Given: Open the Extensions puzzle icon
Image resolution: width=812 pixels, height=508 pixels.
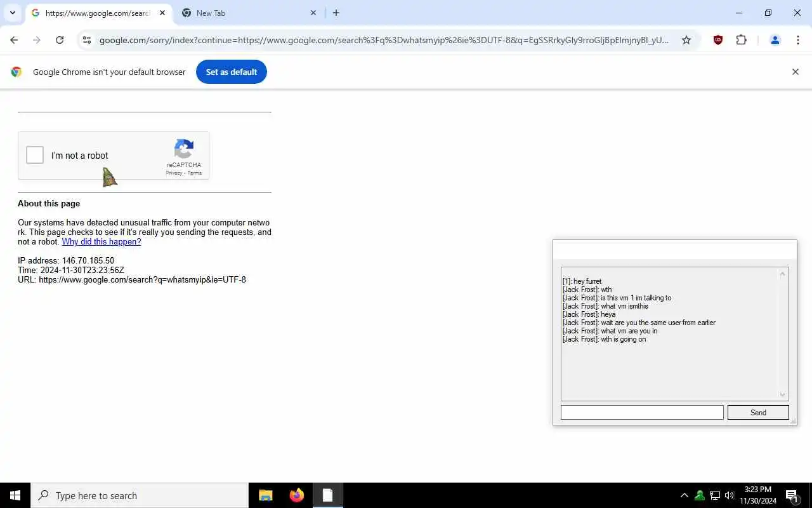Looking at the screenshot, I should (741, 40).
